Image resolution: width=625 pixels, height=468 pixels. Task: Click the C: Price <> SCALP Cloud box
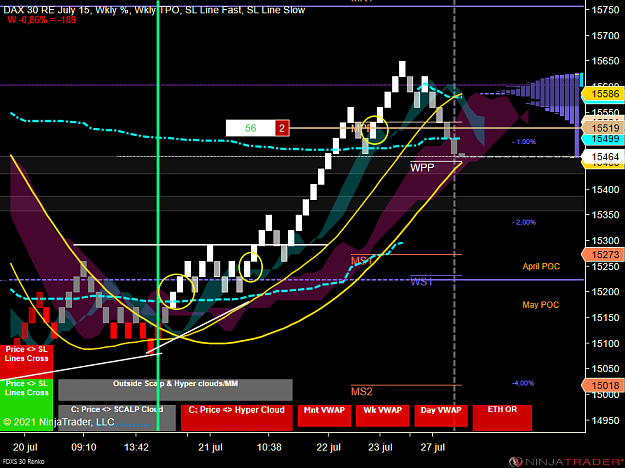[x=117, y=417]
